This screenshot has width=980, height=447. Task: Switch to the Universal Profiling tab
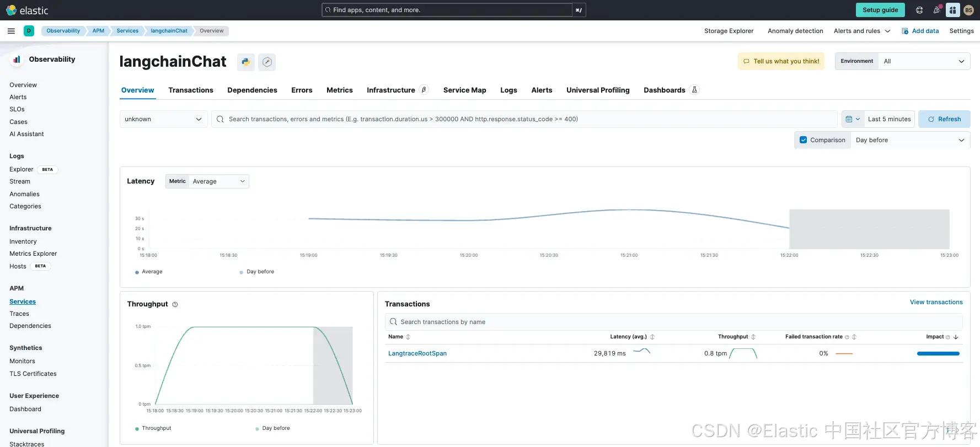tap(598, 90)
